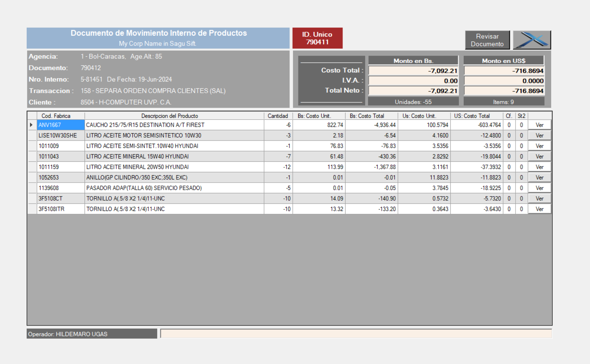Viewport: 590px width, 364px height.
Task: Click the ID. Unico red badge
Action: point(317,38)
